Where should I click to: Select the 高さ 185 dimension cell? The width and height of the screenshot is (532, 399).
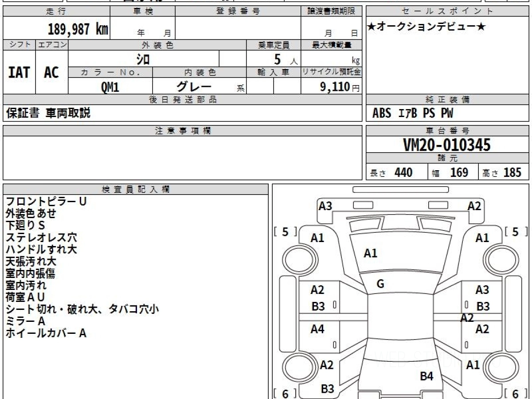tap(504, 172)
